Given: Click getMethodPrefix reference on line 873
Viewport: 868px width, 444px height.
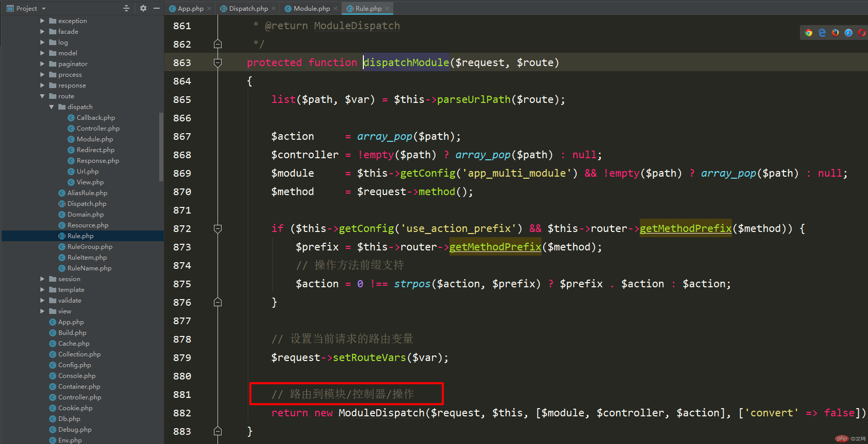Looking at the screenshot, I should click(495, 247).
